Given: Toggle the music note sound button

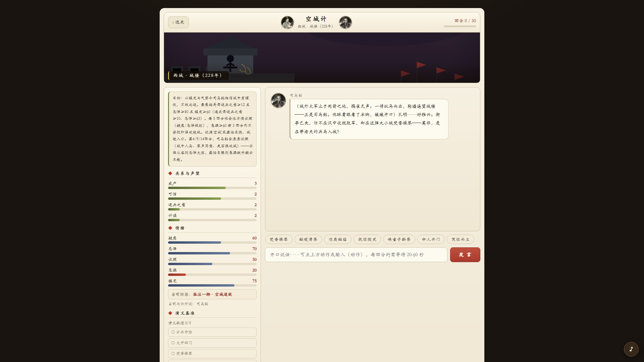Looking at the screenshot, I should pyautogui.click(x=631, y=349).
